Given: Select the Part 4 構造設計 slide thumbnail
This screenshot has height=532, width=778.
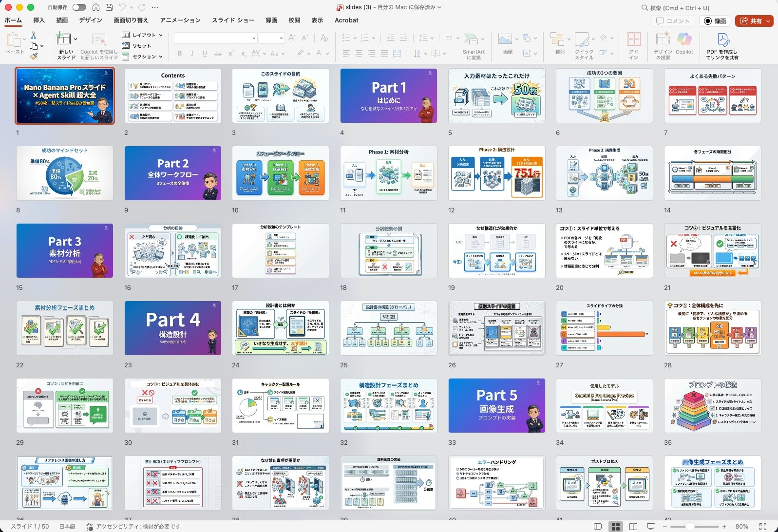Looking at the screenshot, I should pos(172,328).
